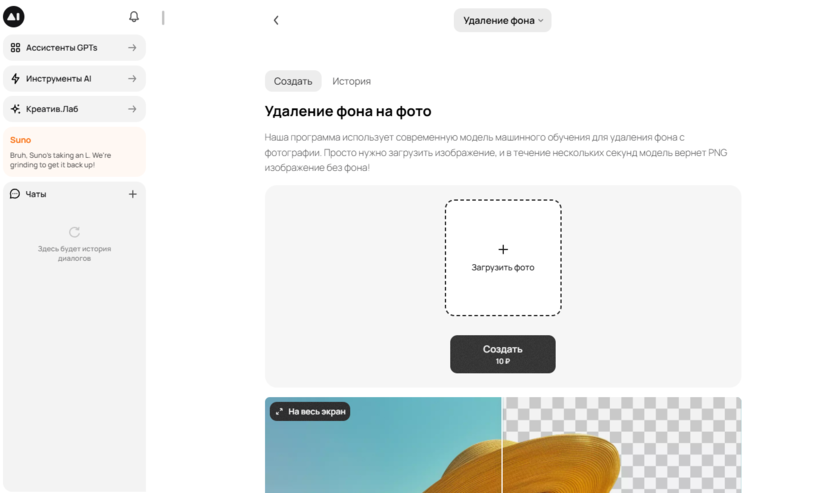Screen dimensions: 832x493
Task: Expand Ассистенты GPTs arrow
Action: [x=132, y=48]
